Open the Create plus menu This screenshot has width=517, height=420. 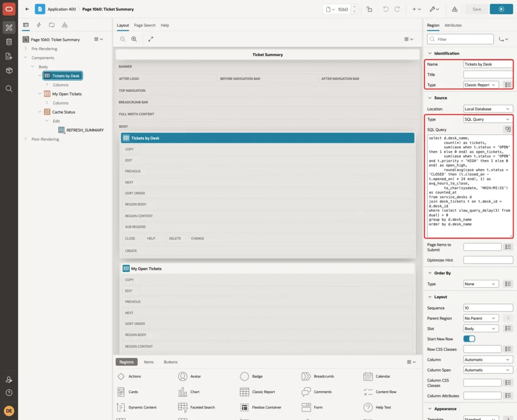tap(417, 9)
